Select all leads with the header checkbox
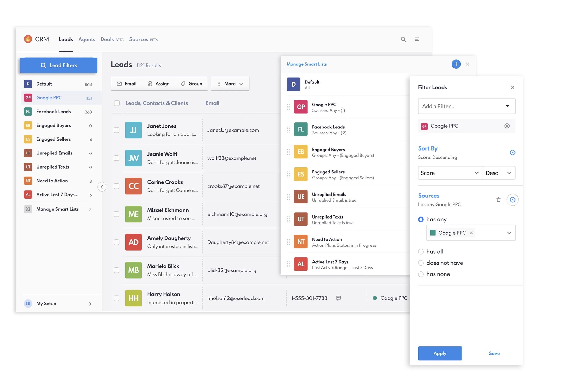The height and width of the screenshot is (392, 579). [x=116, y=103]
